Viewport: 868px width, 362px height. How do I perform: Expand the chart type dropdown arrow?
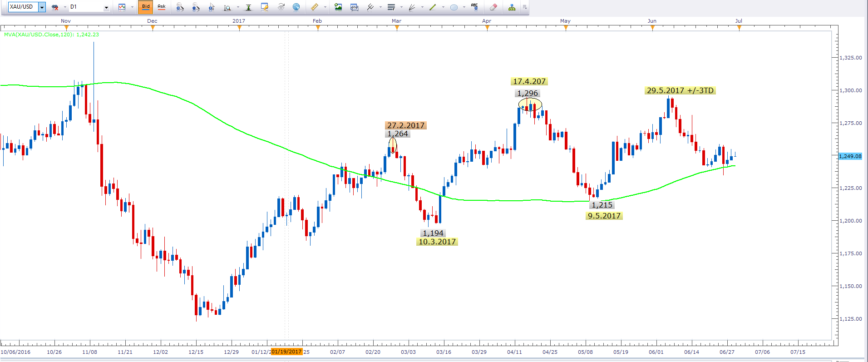(132, 7)
